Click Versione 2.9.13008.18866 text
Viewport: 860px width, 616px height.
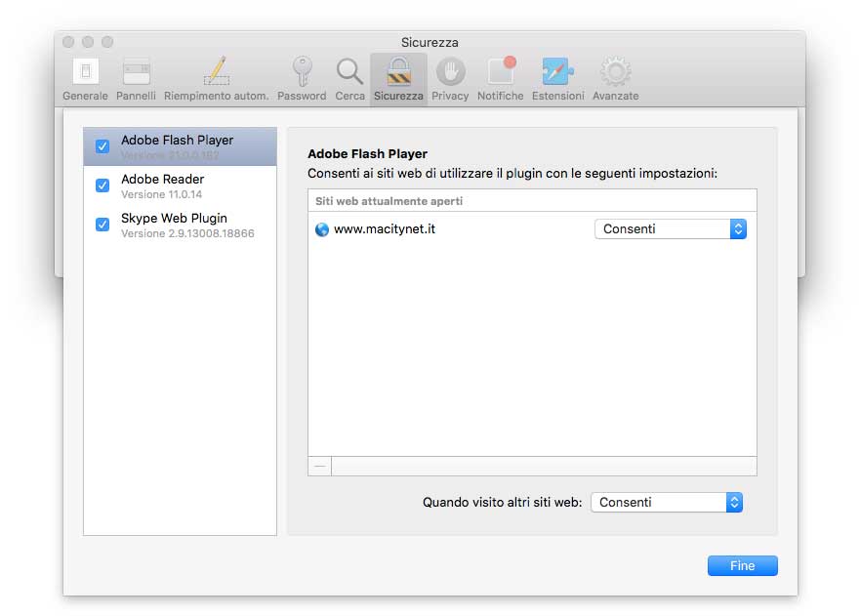(187, 233)
